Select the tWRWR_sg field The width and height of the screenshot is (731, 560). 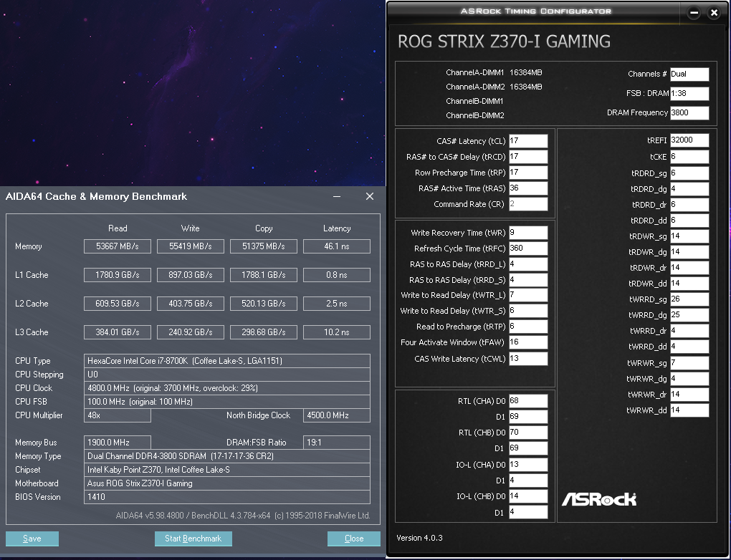click(689, 363)
